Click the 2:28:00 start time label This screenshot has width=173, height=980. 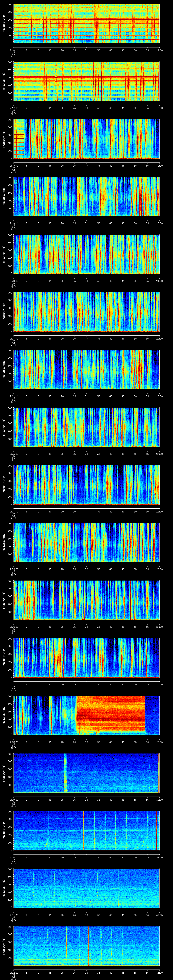point(14,742)
